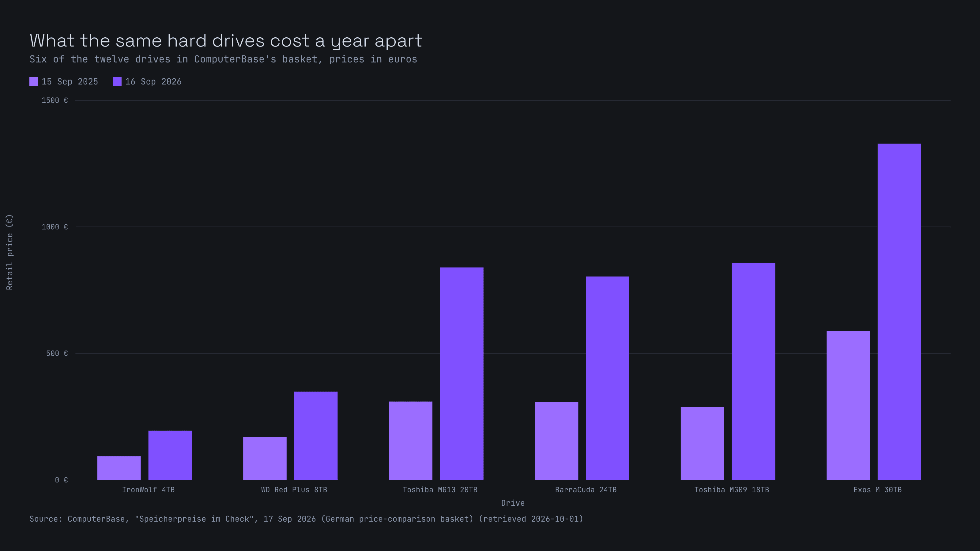Click the '0 €' y-axis tick label

[x=61, y=480]
